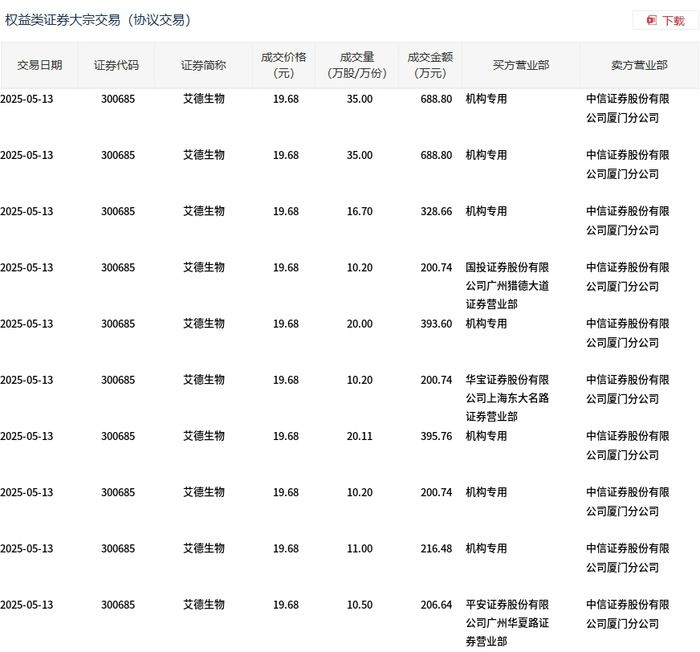Screen dimensions: 700x652
Task: Click seller 中信证券 in the 328.66 row
Action: click(628, 221)
